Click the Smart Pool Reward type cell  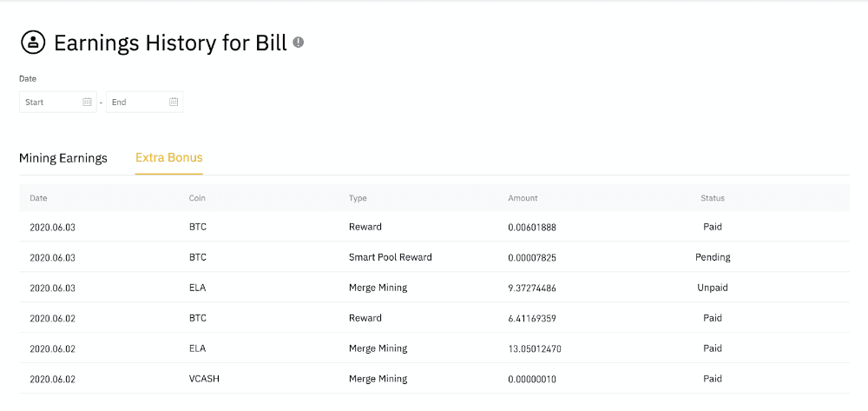[x=391, y=257]
